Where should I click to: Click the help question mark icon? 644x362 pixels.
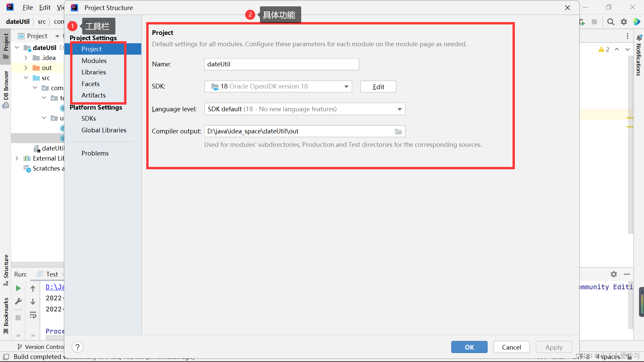(x=77, y=347)
